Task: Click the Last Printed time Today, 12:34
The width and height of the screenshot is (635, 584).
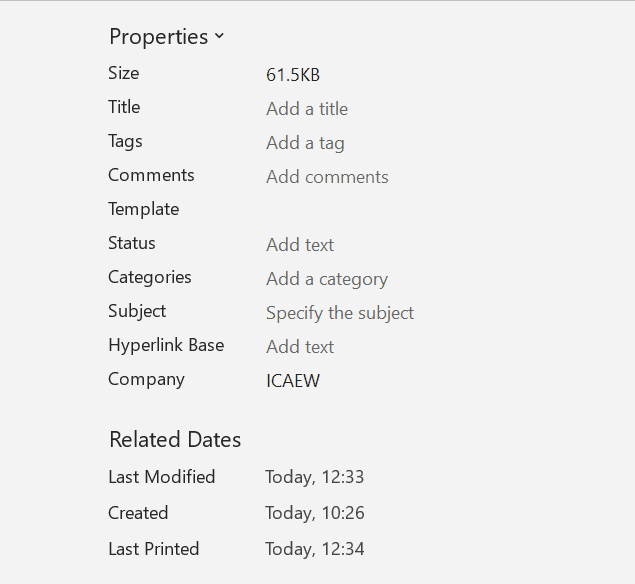Action: (x=315, y=549)
